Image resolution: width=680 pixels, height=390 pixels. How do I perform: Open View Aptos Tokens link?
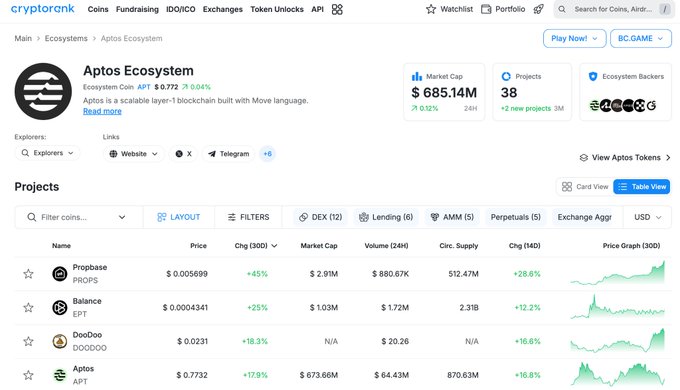coord(625,157)
